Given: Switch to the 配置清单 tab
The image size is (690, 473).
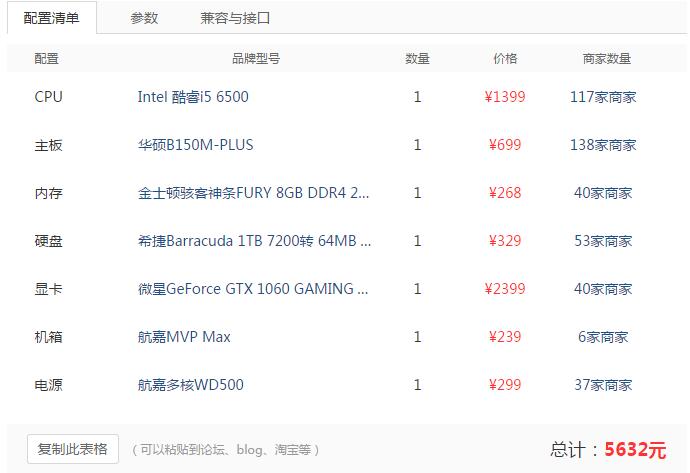Looking at the screenshot, I should 51,18.
